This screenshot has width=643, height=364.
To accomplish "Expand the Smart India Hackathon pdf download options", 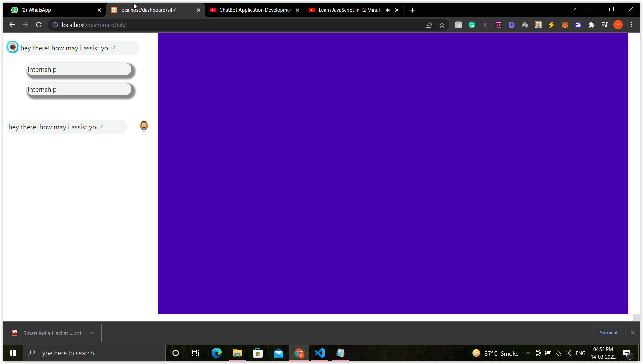I will coord(92,333).
